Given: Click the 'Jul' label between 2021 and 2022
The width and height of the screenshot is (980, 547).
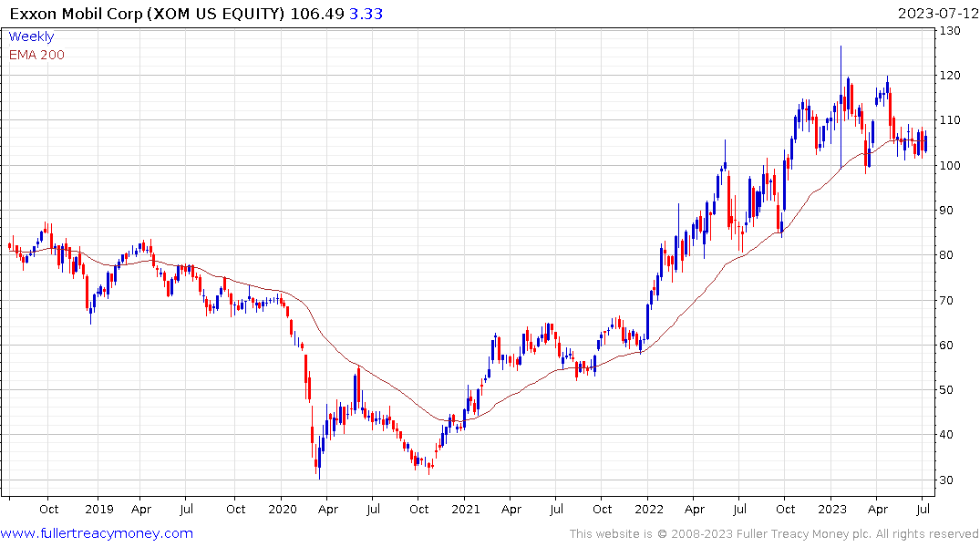Looking at the screenshot, I should (556, 510).
